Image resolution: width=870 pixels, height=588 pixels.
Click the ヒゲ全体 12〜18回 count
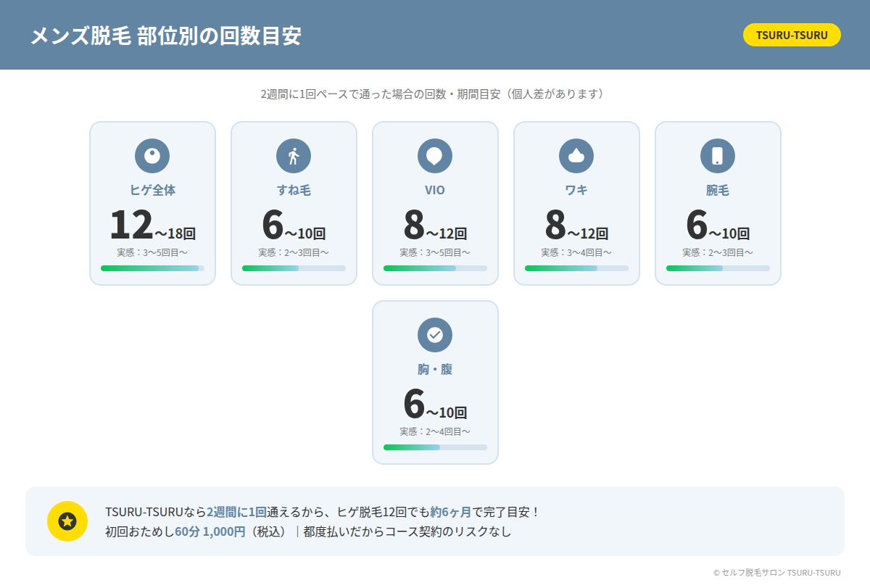coord(152,225)
